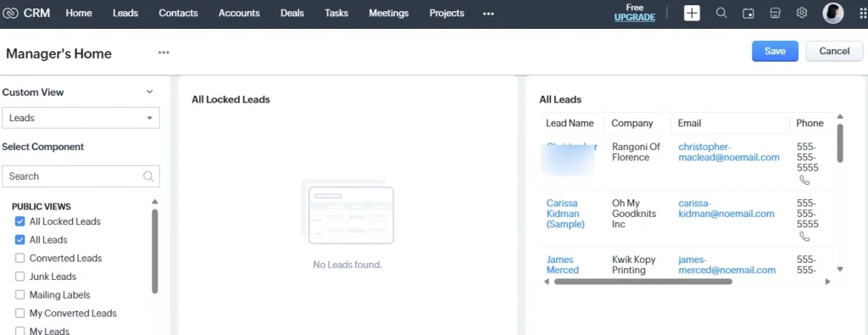This screenshot has width=868, height=335.
Task: Go to the Home tab
Action: pyautogui.click(x=79, y=13)
